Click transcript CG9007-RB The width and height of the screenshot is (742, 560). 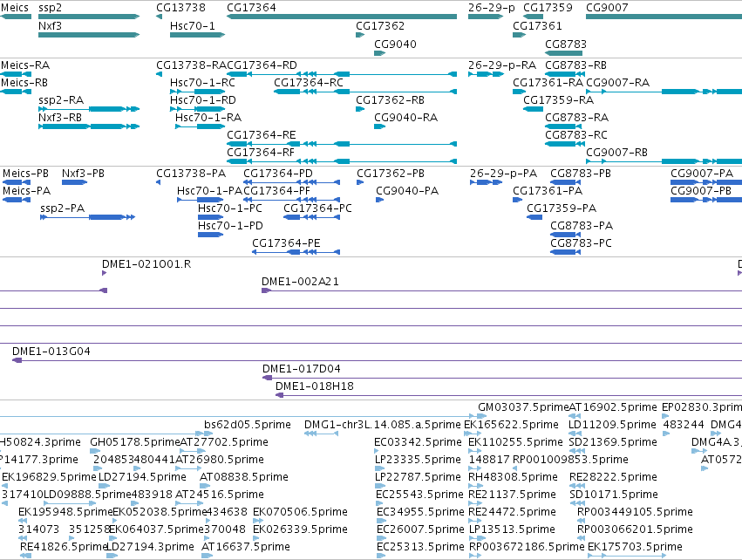[617, 153]
